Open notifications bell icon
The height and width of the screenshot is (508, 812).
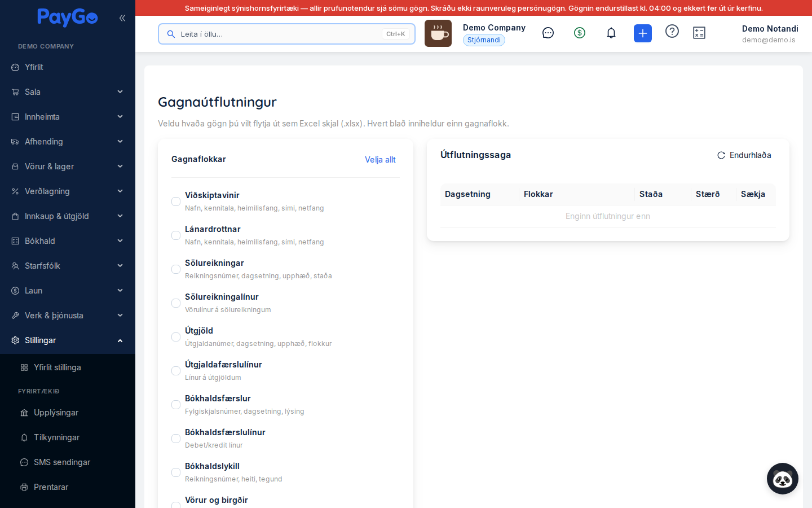click(611, 33)
